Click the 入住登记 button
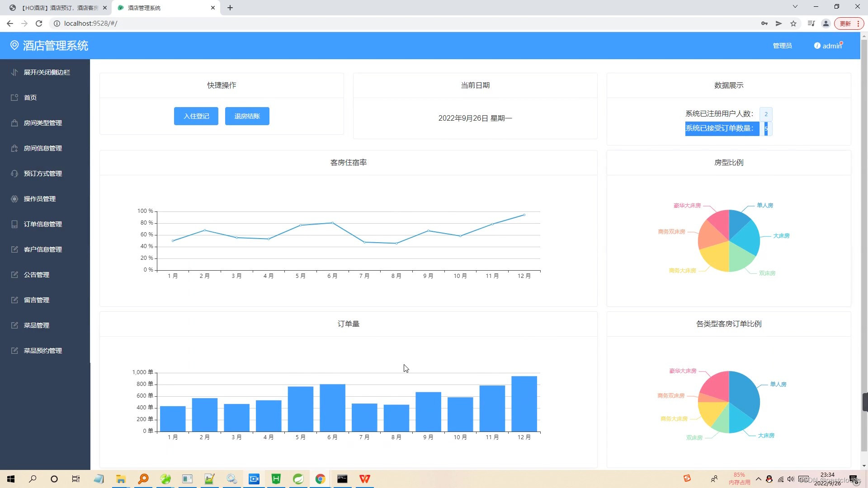 (x=196, y=116)
